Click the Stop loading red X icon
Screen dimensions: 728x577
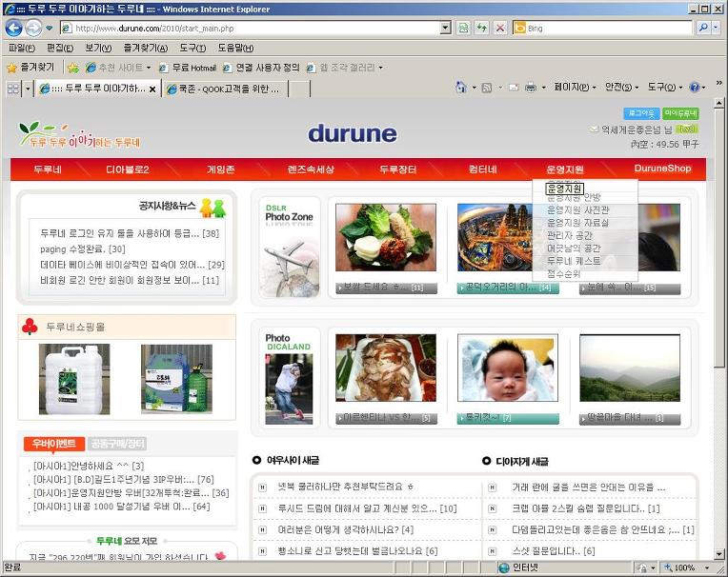pyautogui.click(x=500, y=29)
